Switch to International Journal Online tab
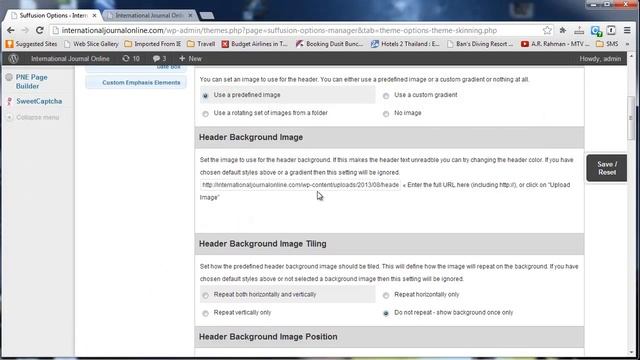 tap(149, 16)
